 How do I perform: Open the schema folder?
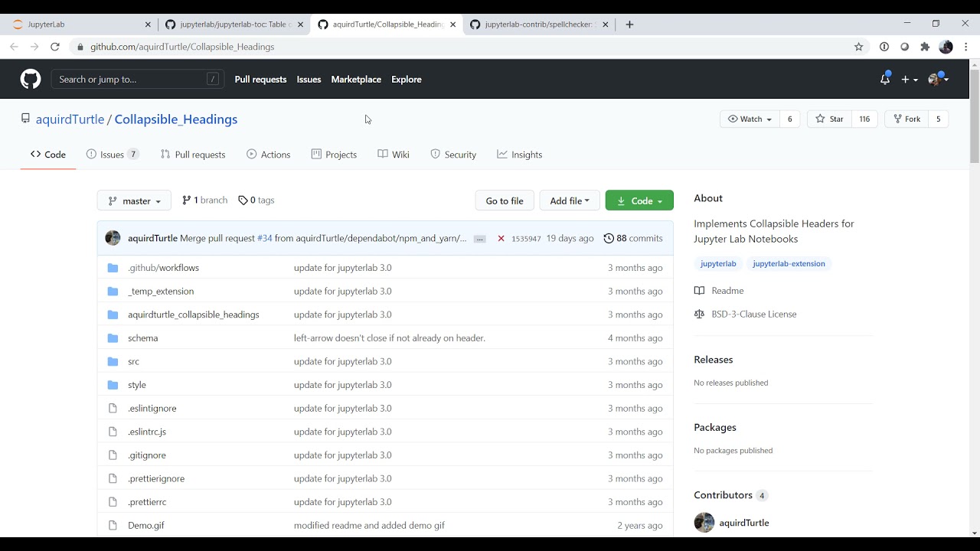(143, 338)
